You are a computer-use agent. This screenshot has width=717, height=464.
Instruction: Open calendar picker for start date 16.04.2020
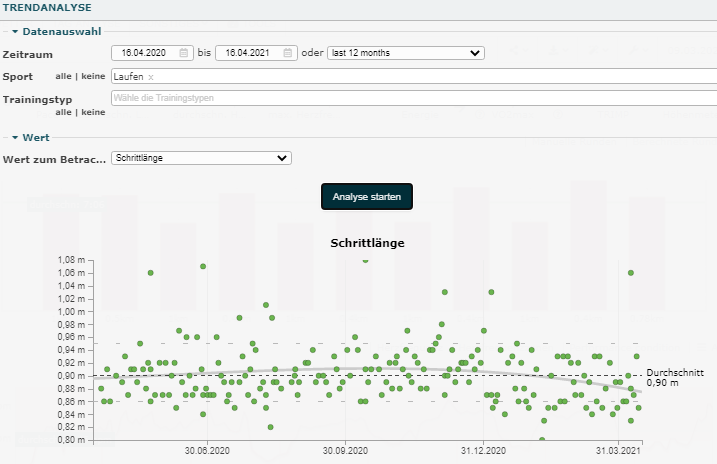click(x=184, y=53)
